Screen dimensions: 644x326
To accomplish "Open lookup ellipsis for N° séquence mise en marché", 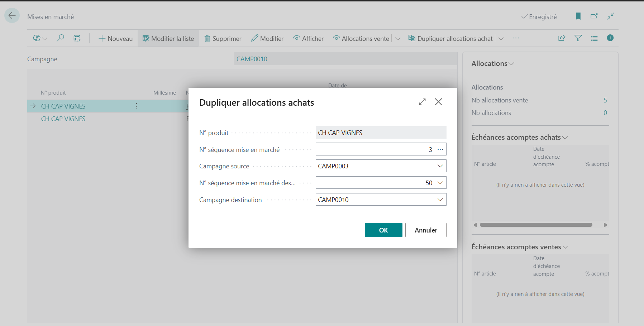I will (x=440, y=149).
